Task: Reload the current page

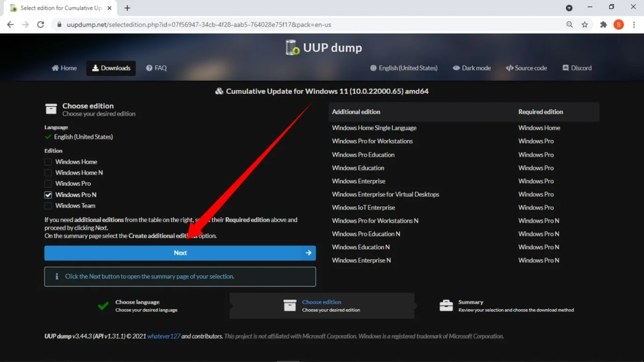Action: pos(41,25)
